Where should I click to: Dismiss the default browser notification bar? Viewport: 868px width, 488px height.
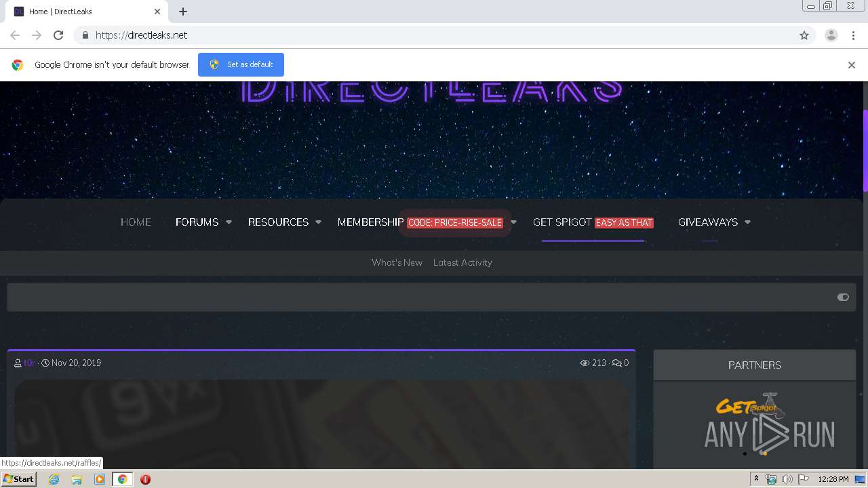point(852,65)
